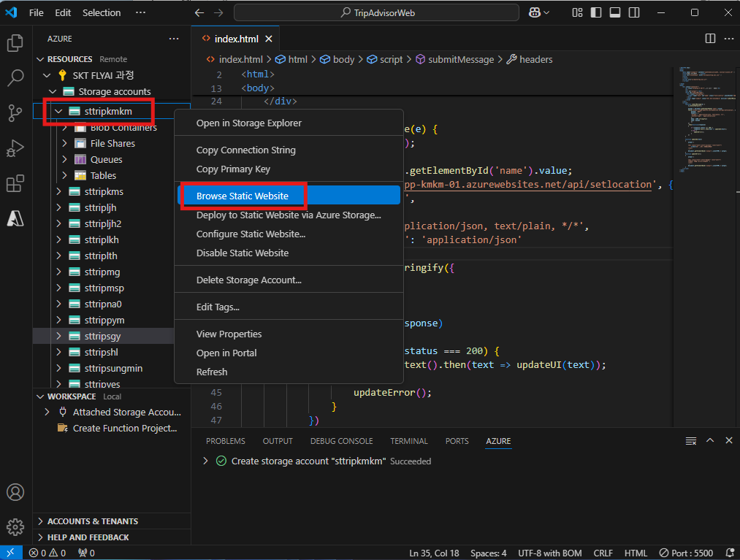Collapse the SKT FLYAI subscription node

[47, 75]
